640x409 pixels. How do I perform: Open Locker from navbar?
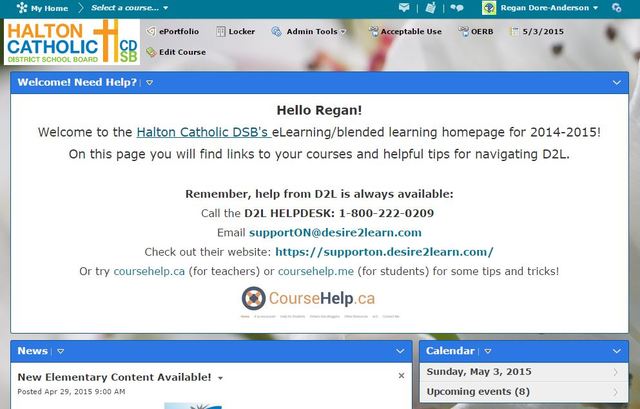tap(242, 31)
